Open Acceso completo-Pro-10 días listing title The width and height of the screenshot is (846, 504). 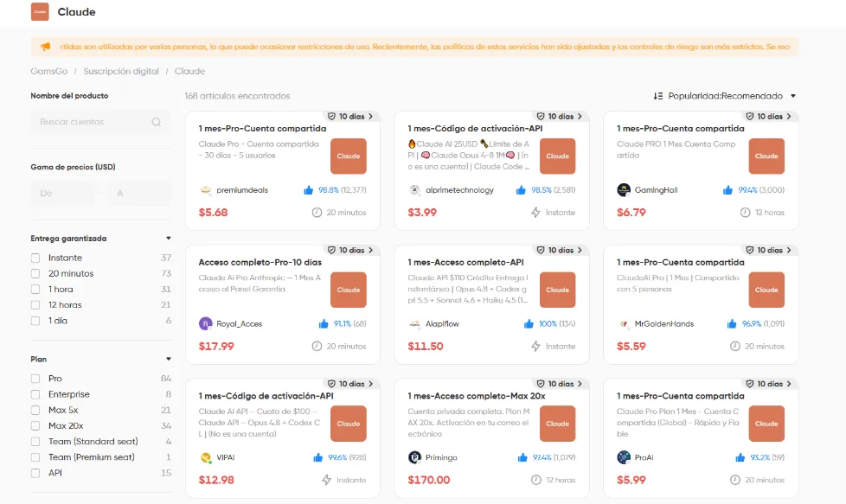[x=260, y=262]
